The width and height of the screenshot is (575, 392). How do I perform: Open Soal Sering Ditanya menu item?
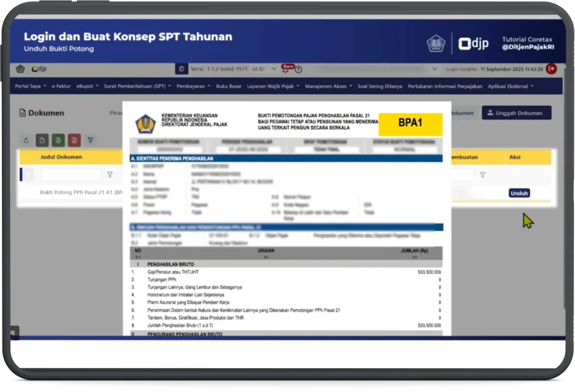click(x=379, y=86)
